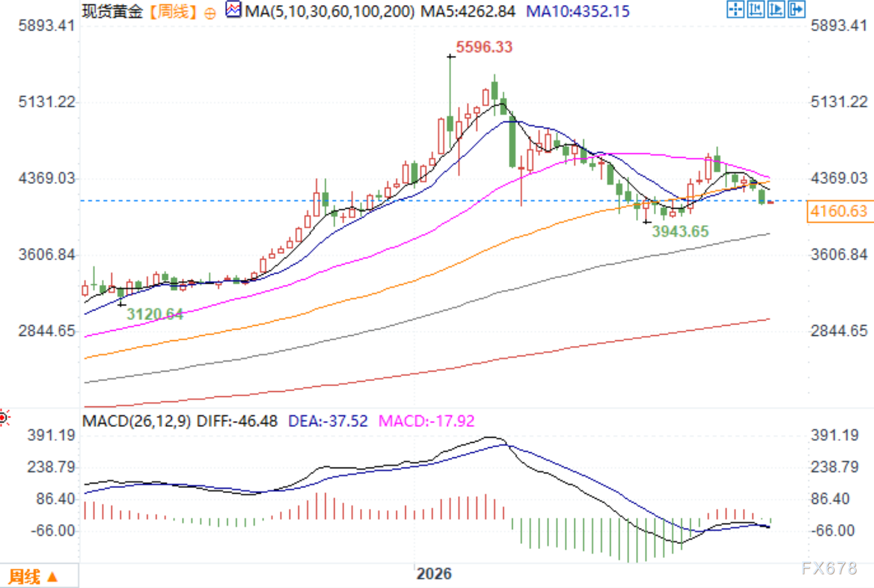Open MA(5,10,30,60,100,200) indicator settings
This screenshot has height=588, width=874.
point(330,11)
